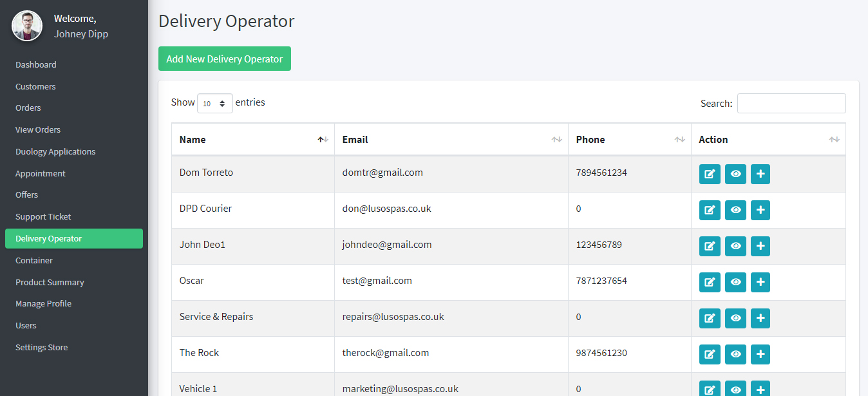Go to Product Summary in sidebar
868x396 pixels.
50,282
